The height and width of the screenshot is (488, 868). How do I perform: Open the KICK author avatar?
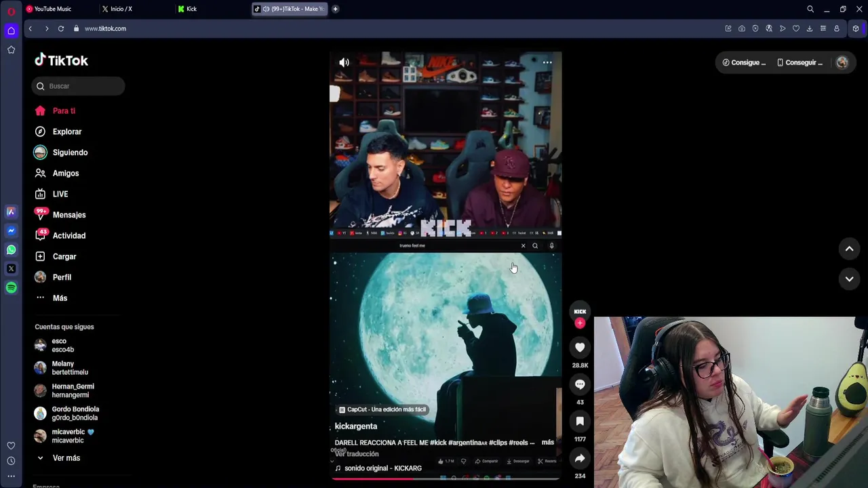(580, 311)
